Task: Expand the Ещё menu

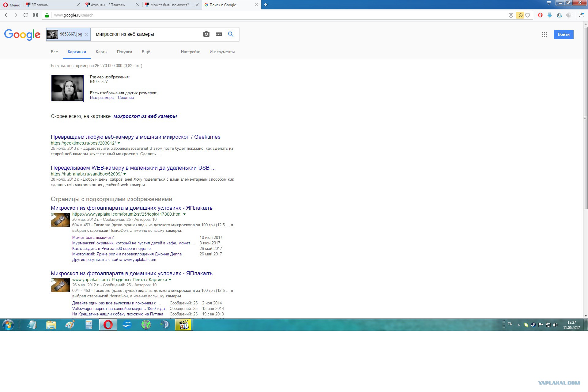Action: pos(146,52)
